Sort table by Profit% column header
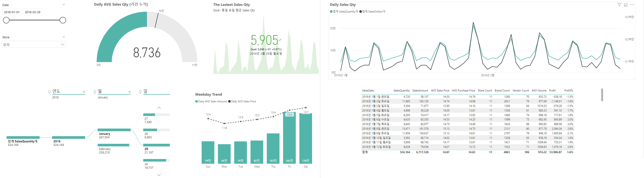 point(568,90)
